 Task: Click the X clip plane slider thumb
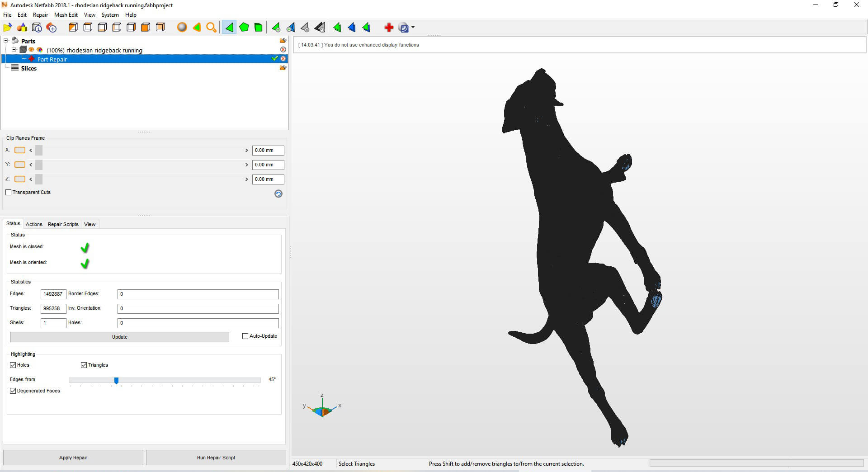[39, 151]
